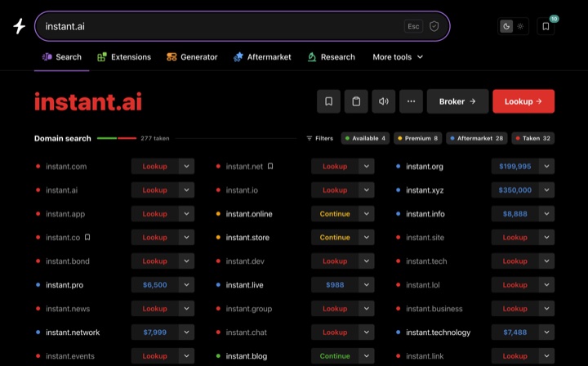
Task: Toggle the Available filter chip
Action: pos(365,138)
